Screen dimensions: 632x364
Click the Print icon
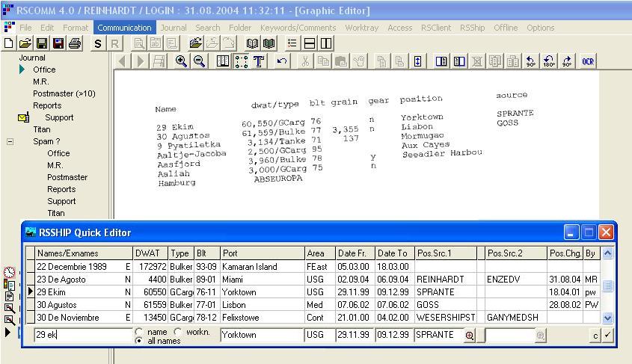point(75,43)
